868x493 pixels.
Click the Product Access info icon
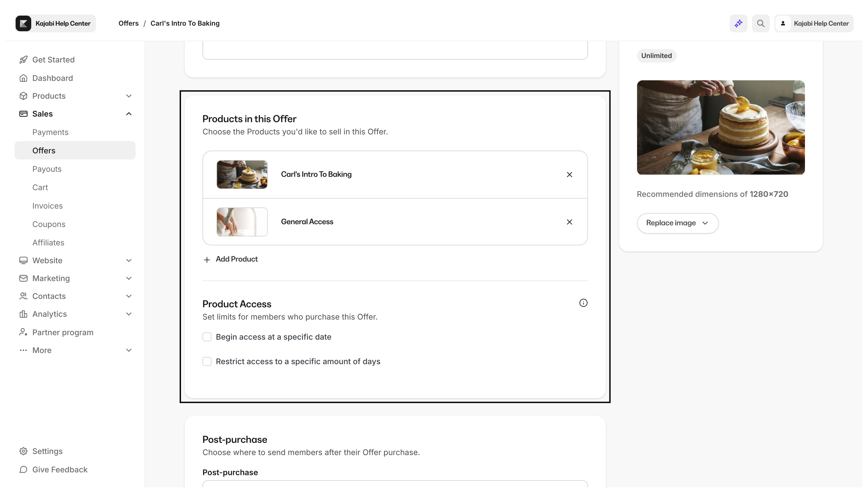tap(583, 303)
